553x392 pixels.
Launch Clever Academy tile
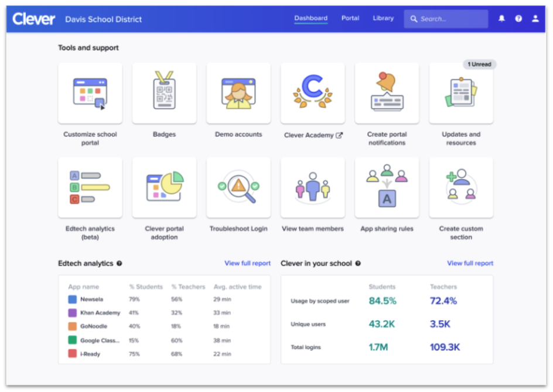coord(313,93)
